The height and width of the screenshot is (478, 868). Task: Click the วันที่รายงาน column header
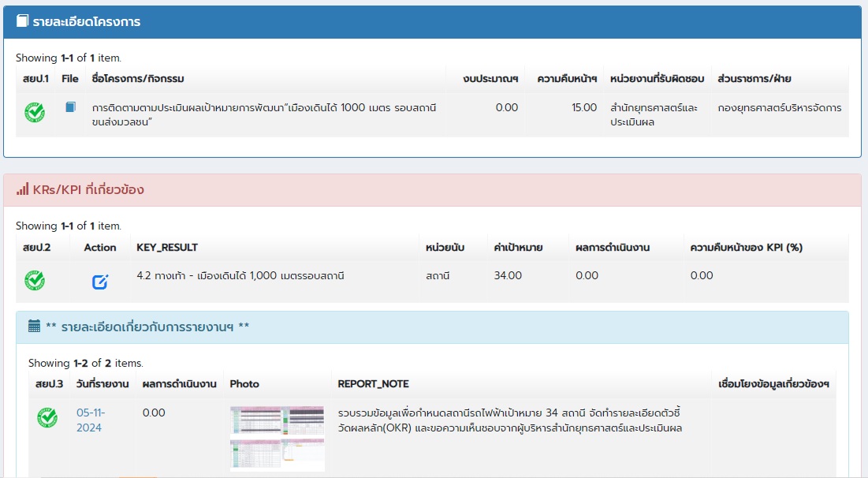point(102,384)
